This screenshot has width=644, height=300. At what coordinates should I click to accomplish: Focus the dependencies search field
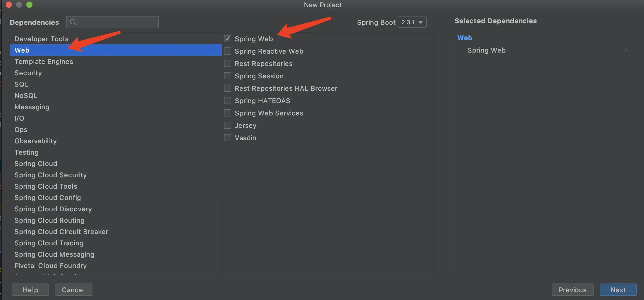pos(116,22)
